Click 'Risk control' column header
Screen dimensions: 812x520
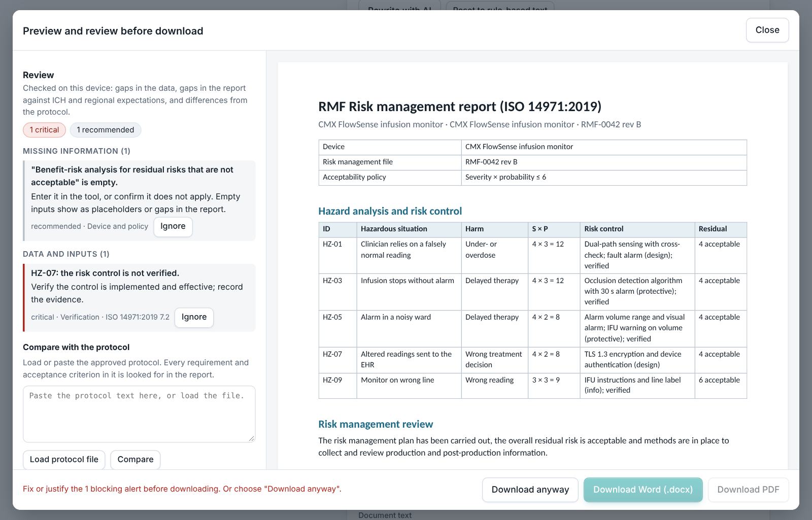pos(637,229)
